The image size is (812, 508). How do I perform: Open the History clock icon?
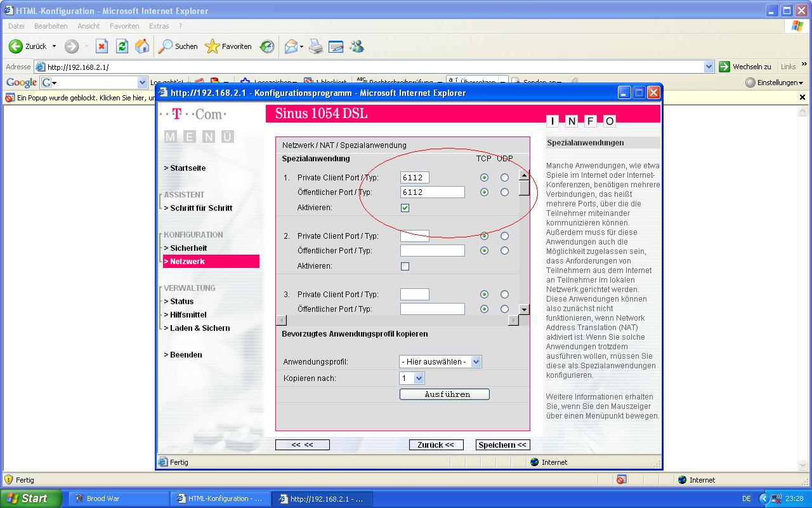267,46
